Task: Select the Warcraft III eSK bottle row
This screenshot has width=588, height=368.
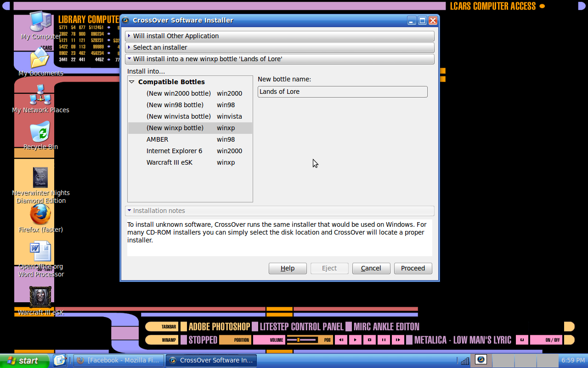Action: [x=190, y=162]
